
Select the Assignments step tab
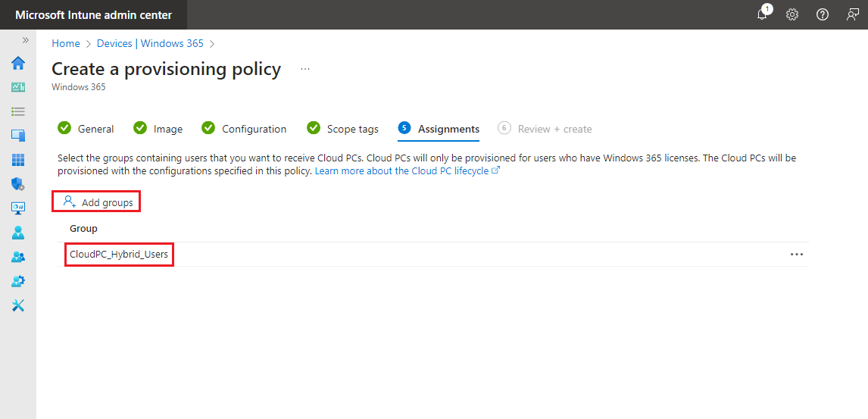[439, 129]
